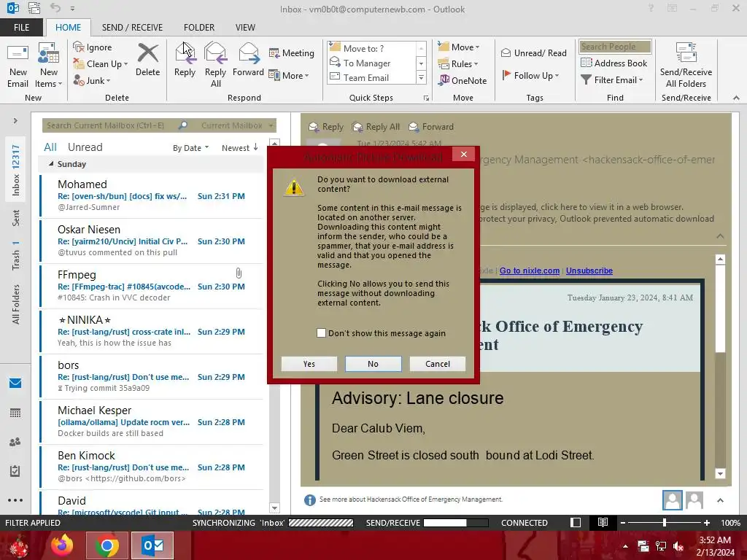Image resolution: width=747 pixels, height=560 pixels.
Task: Open Google Chrome from the taskbar
Action: [107, 545]
